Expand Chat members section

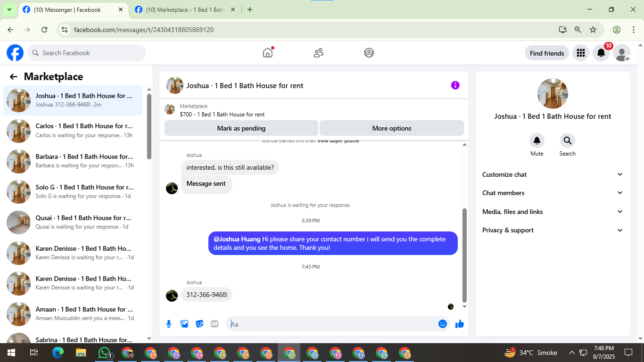pos(553,193)
